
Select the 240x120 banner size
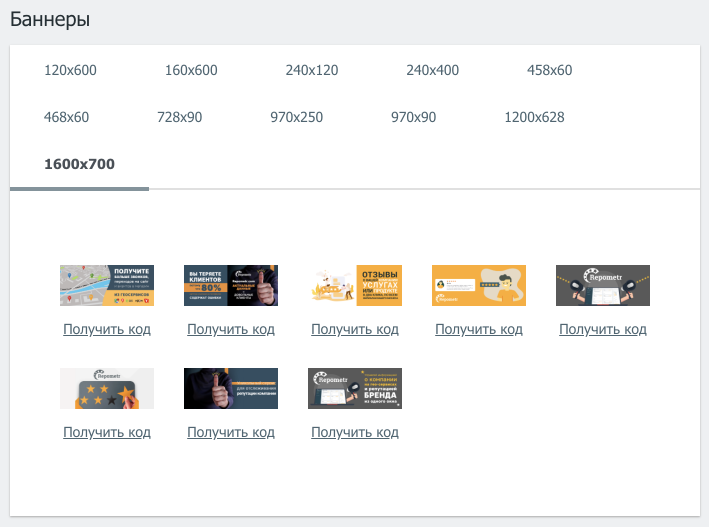point(311,70)
